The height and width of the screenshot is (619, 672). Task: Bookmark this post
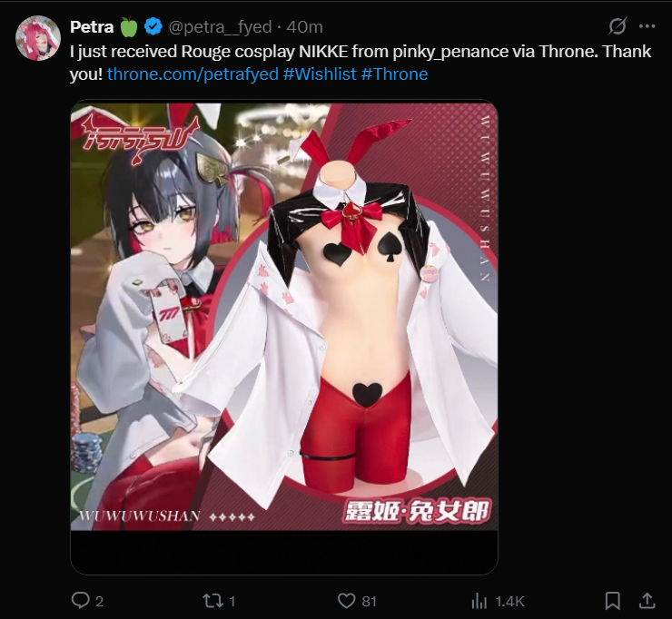click(612, 601)
